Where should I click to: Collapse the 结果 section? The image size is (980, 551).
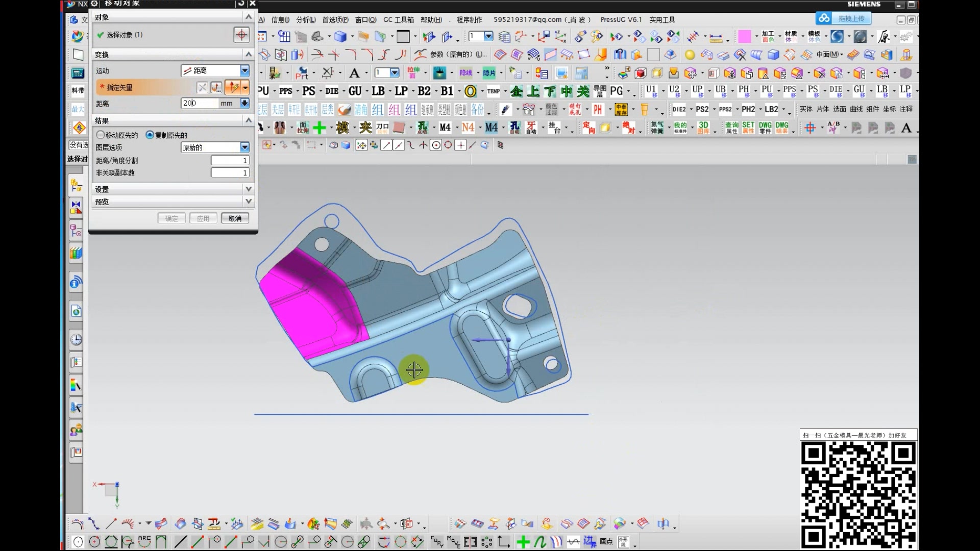pyautogui.click(x=249, y=120)
